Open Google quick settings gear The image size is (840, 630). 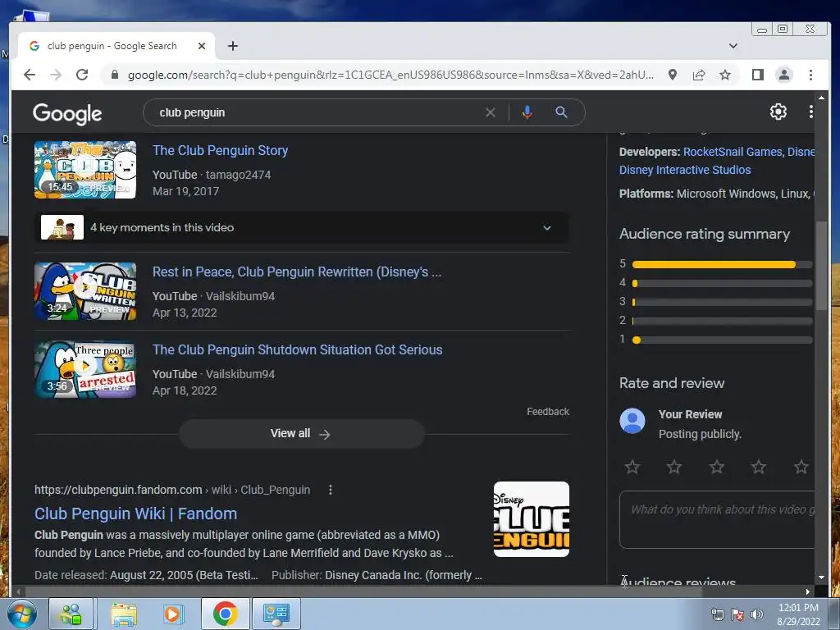click(778, 112)
